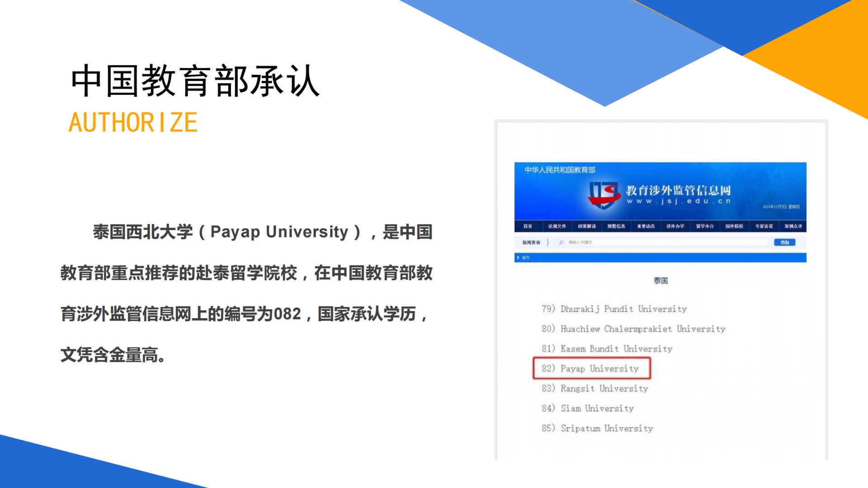Click the slide title 中国教育部承认
Viewport: 868px width, 488px height.
tap(195, 81)
